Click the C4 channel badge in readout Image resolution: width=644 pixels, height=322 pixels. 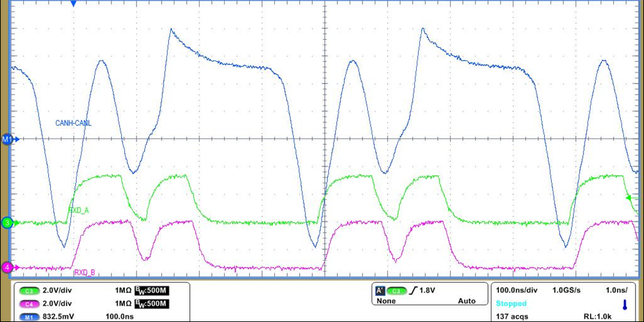[x=28, y=304]
